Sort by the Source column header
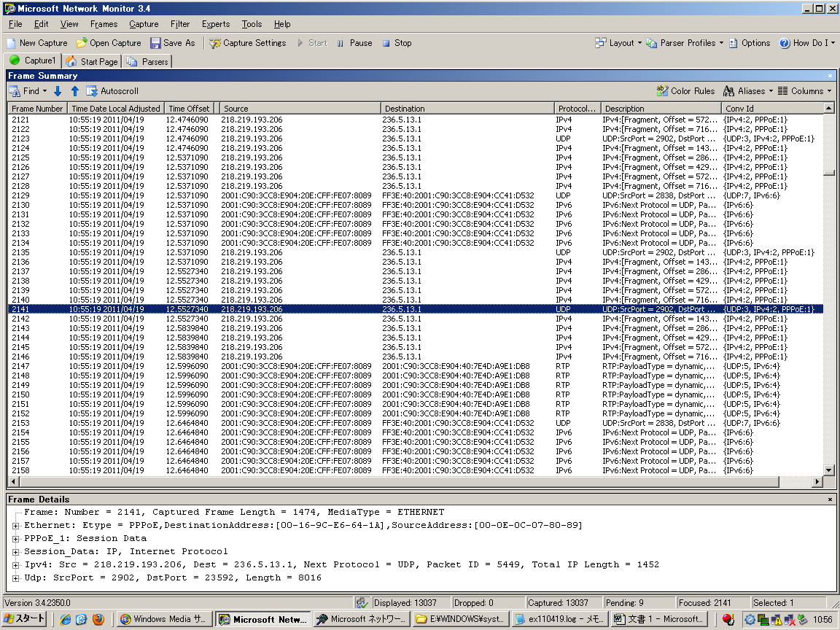Screen dimensions: 840x630 (x=300, y=109)
